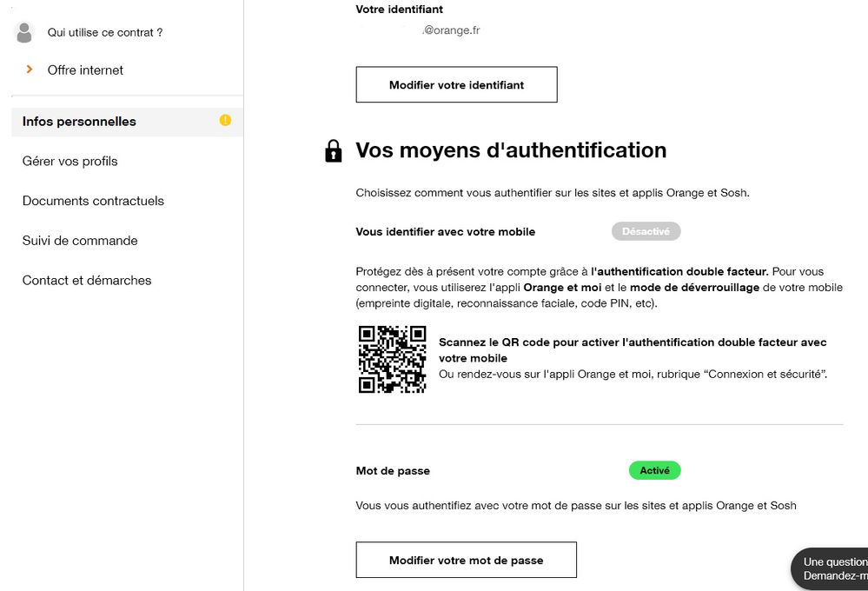Screen dimensions: 868x591
Task: Open the Offre internet section
Action: click(x=85, y=70)
